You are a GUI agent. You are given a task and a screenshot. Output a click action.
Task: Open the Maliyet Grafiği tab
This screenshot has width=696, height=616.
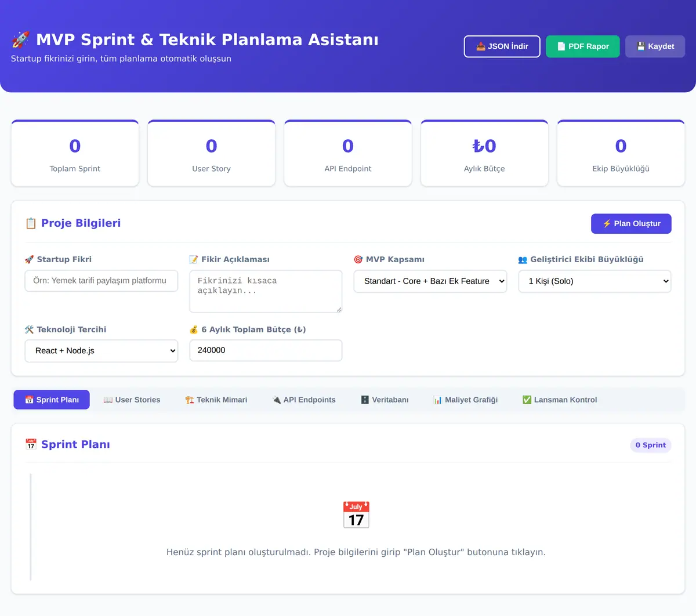click(466, 400)
